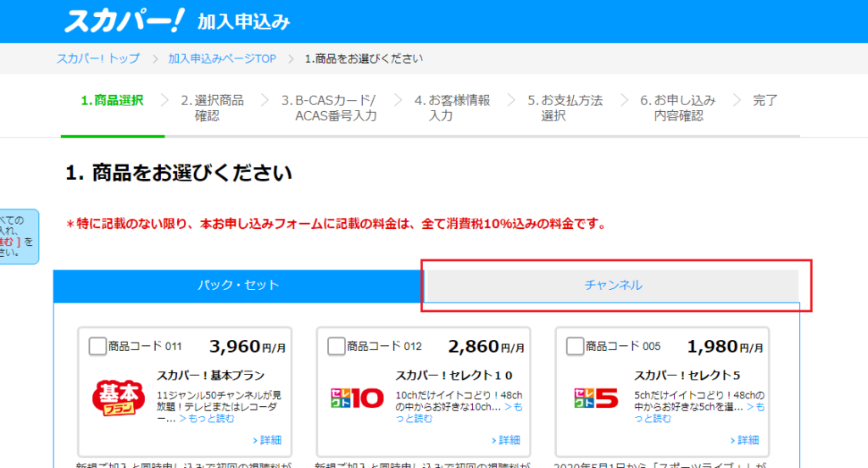
Task: Select step 3.B-CASカード/ACAS番号入力
Action: click(331, 108)
